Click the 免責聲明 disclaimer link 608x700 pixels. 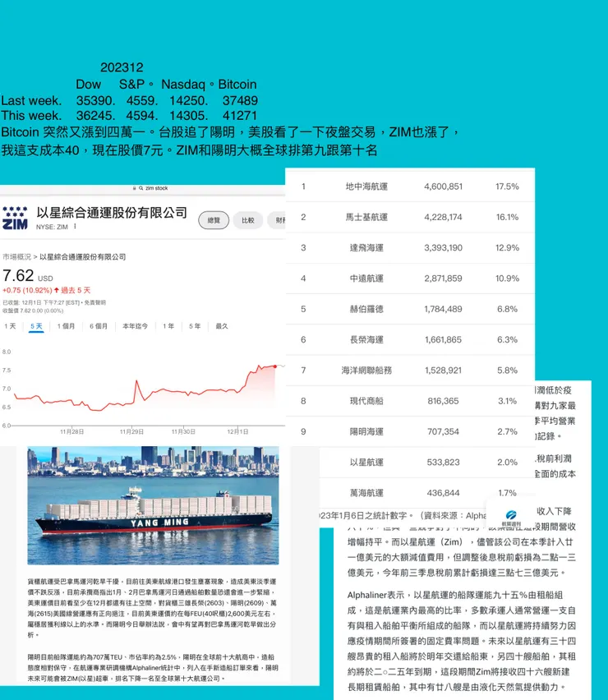[95, 302]
